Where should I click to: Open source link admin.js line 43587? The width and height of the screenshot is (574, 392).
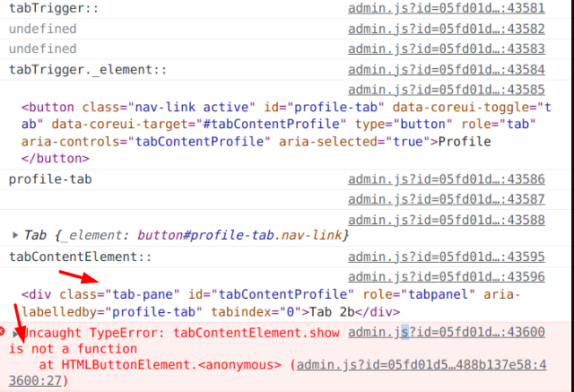(447, 199)
